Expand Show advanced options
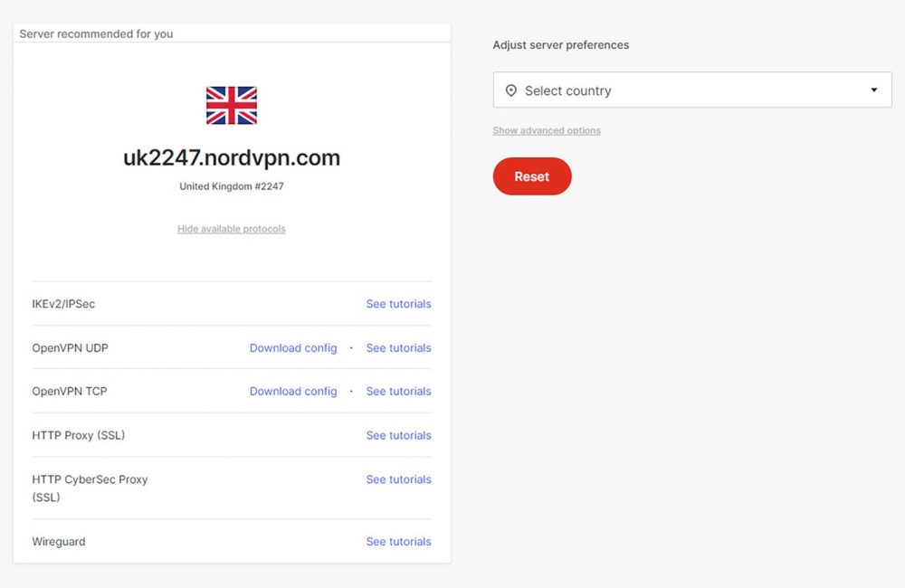 click(547, 130)
